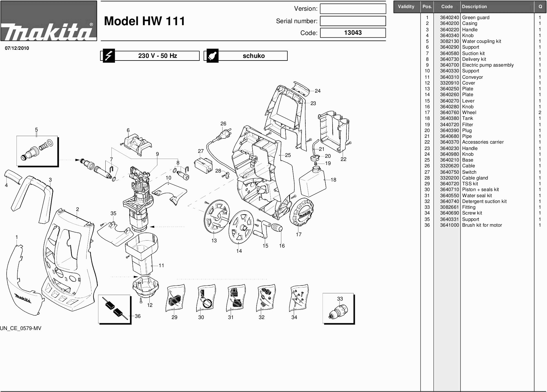Select the screw kit bag labeled 34
The width and height of the screenshot is (547, 392).
(299, 298)
